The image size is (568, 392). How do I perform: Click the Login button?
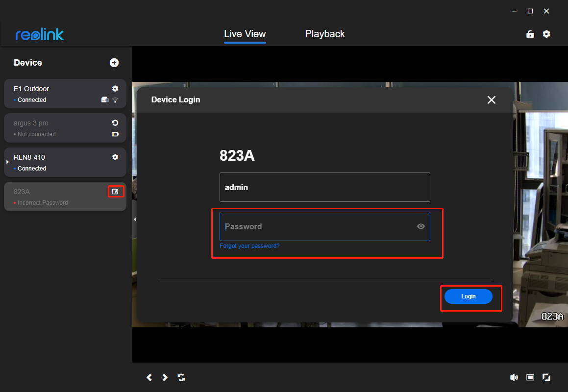point(468,296)
